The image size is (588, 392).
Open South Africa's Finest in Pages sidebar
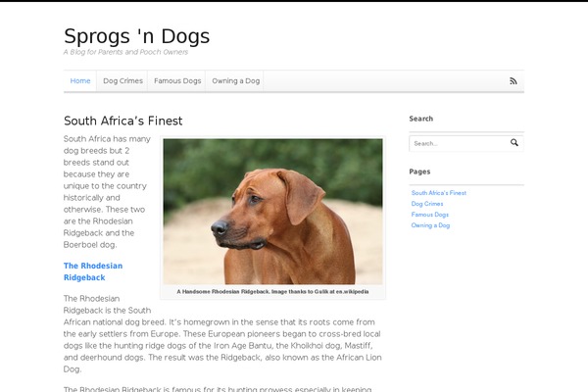(x=439, y=193)
